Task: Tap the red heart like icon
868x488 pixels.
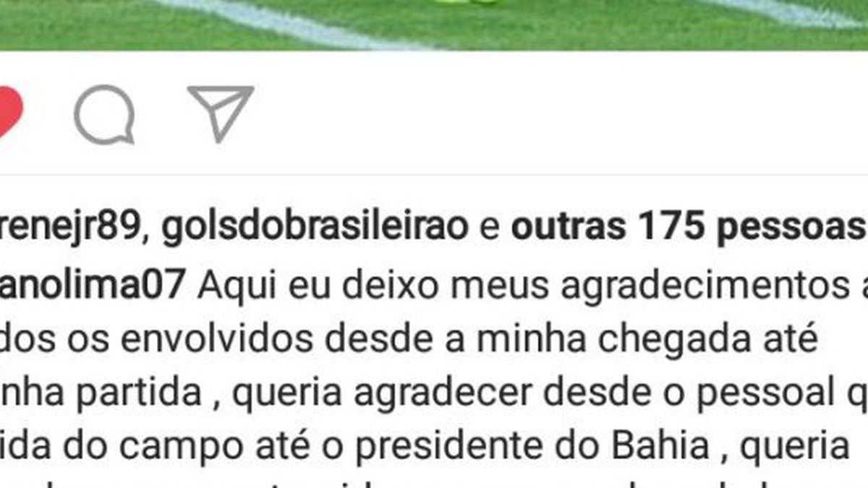Action: [10, 113]
